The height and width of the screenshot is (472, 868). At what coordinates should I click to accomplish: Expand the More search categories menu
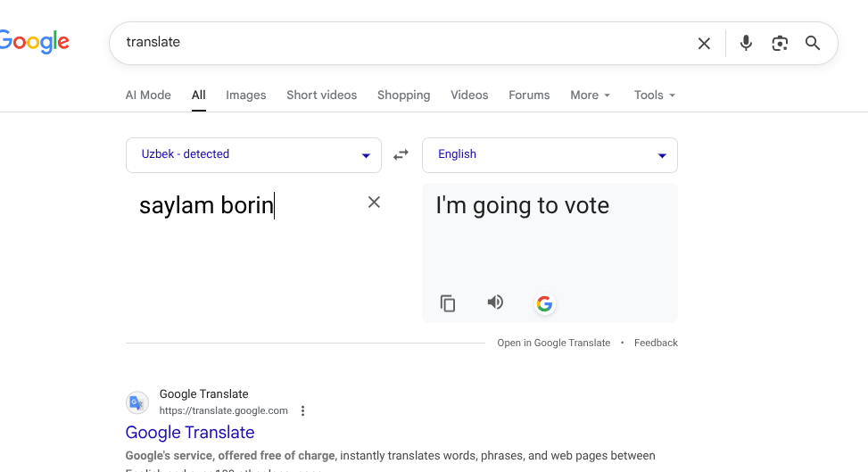tap(591, 95)
